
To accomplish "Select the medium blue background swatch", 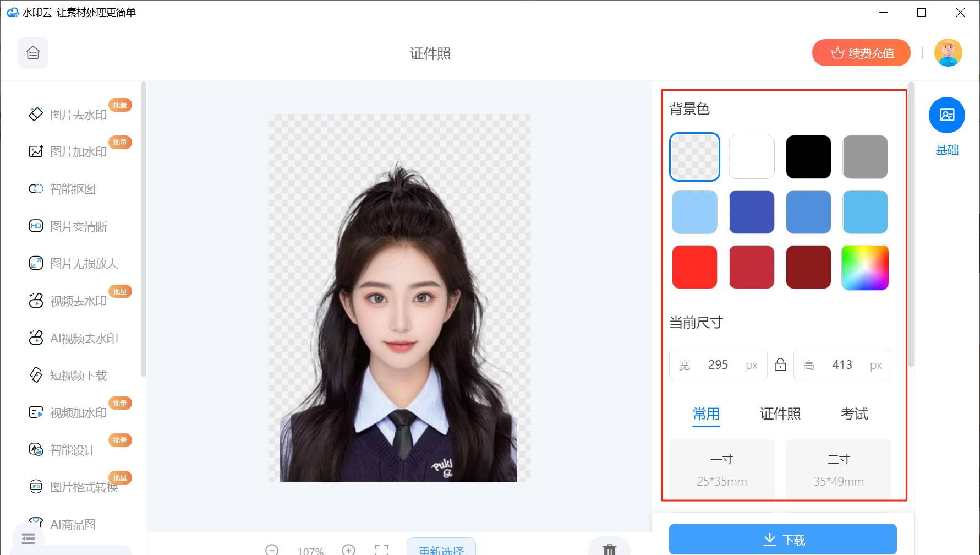I will click(808, 212).
